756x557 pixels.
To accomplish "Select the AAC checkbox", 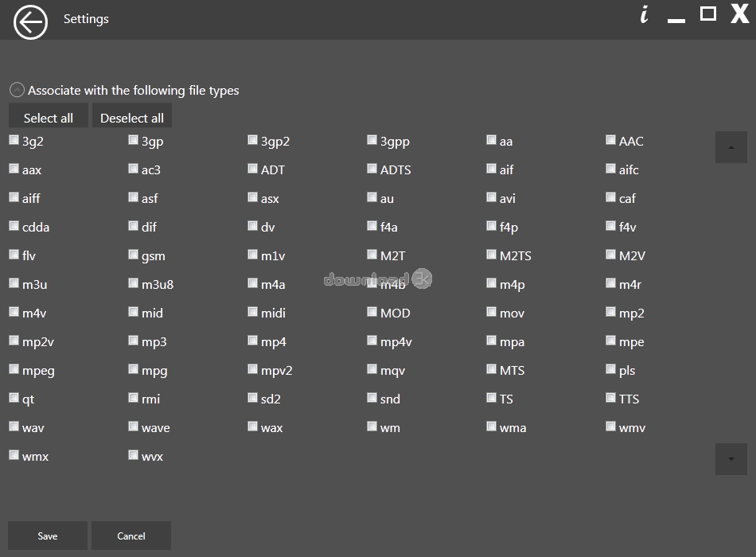I will click(x=611, y=140).
